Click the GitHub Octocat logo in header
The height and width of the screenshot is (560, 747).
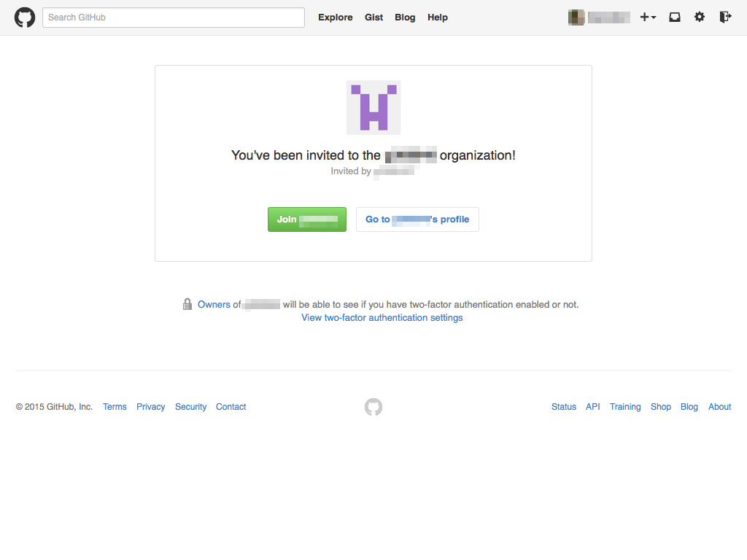point(25,17)
